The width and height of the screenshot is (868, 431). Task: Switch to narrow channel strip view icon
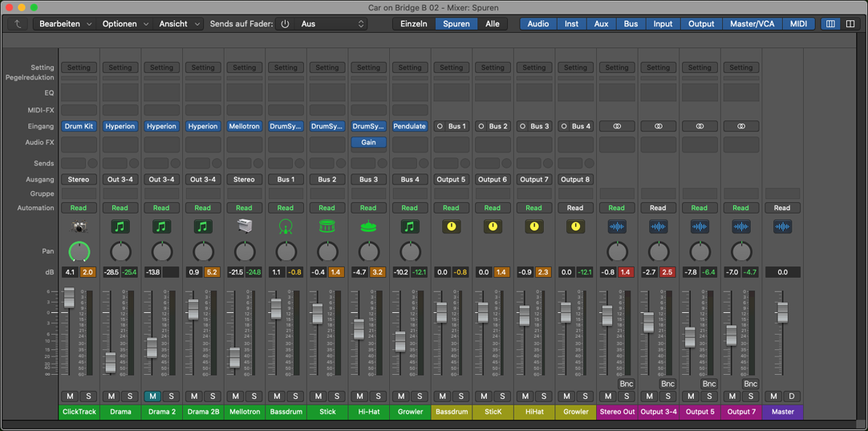(x=830, y=24)
